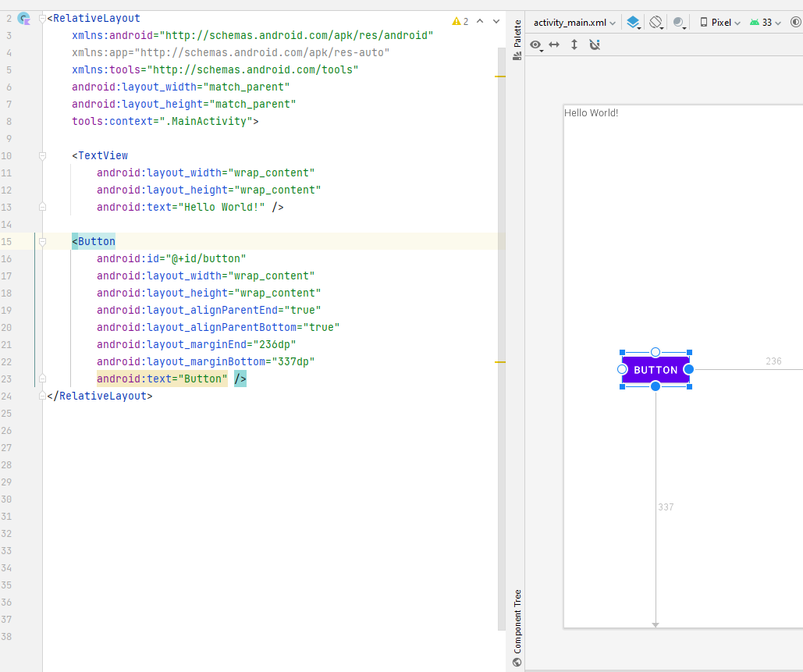Open the Design Surface layers selector icon
The width and height of the screenshot is (803, 672).
click(x=634, y=23)
